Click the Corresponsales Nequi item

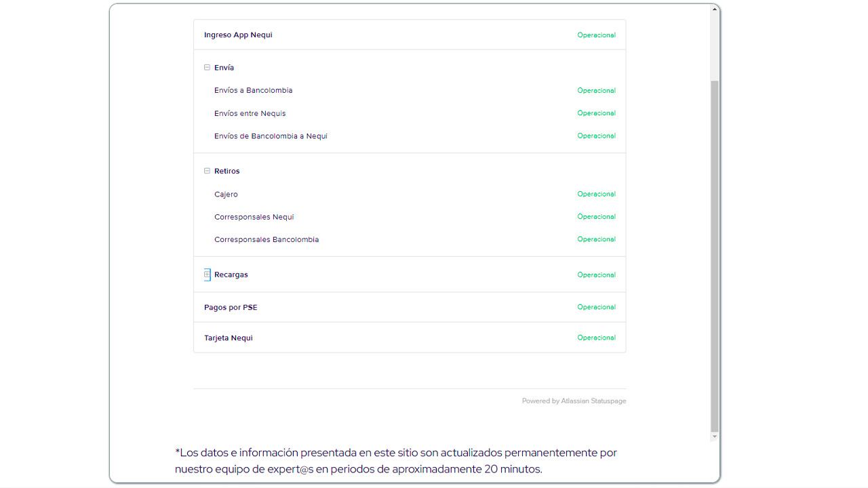(254, 217)
